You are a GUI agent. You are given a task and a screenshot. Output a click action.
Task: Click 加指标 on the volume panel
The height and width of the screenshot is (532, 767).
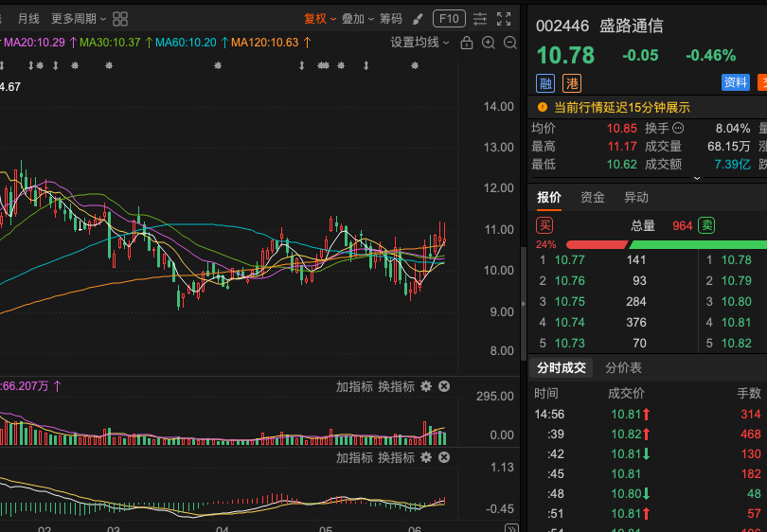click(355, 387)
